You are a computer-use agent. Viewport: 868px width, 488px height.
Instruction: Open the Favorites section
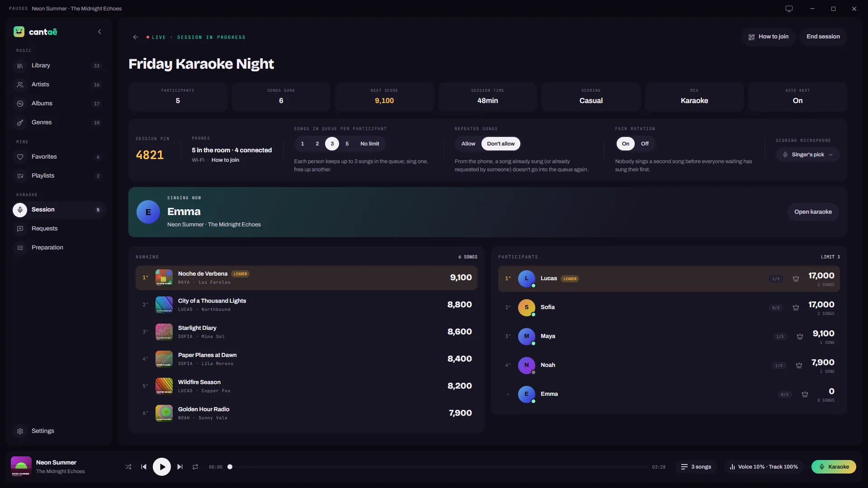click(x=59, y=157)
